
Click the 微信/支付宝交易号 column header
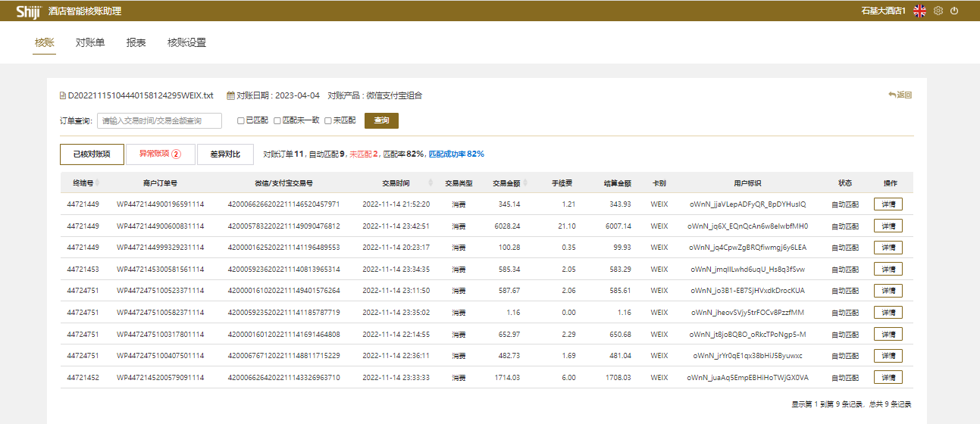click(284, 183)
